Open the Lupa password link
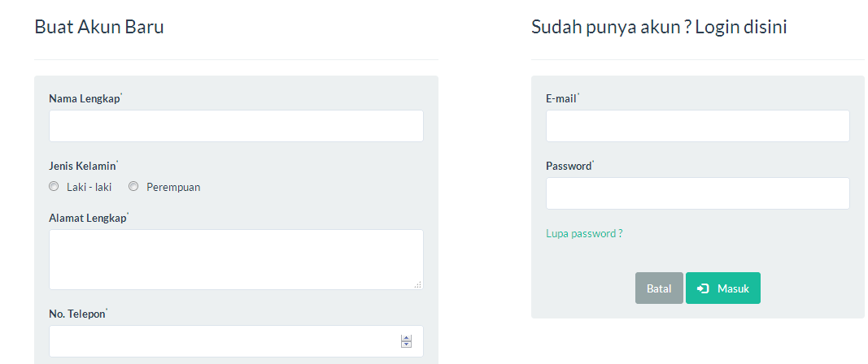 584,233
